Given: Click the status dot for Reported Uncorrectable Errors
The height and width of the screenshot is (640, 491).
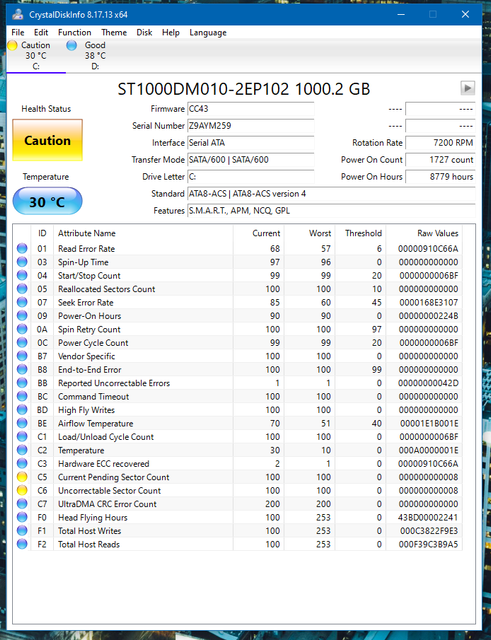Looking at the screenshot, I should (22, 383).
